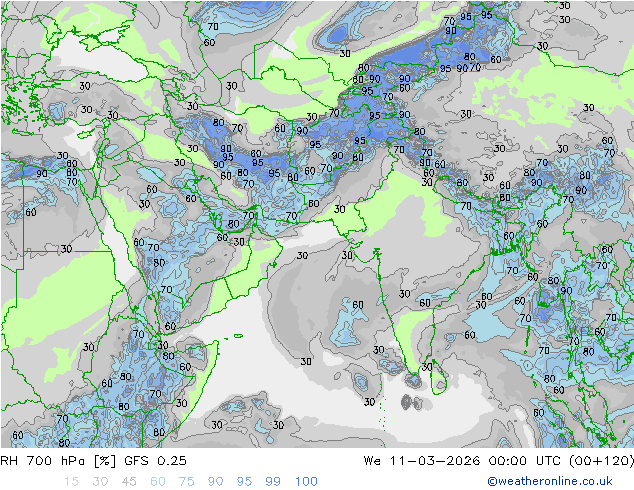Select the legend value 45
This screenshot has width=634, height=490.
(129, 482)
